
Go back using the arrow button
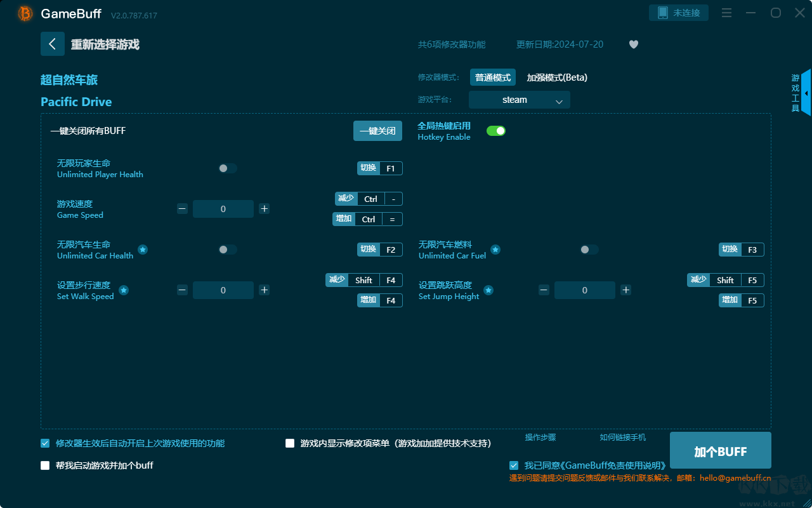click(53, 44)
